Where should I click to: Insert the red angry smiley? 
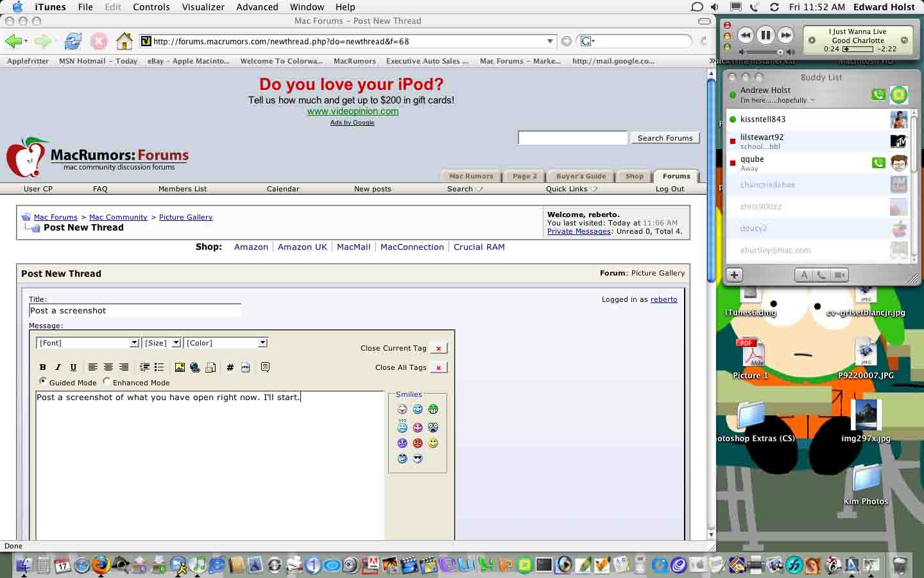tap(418, 443)
